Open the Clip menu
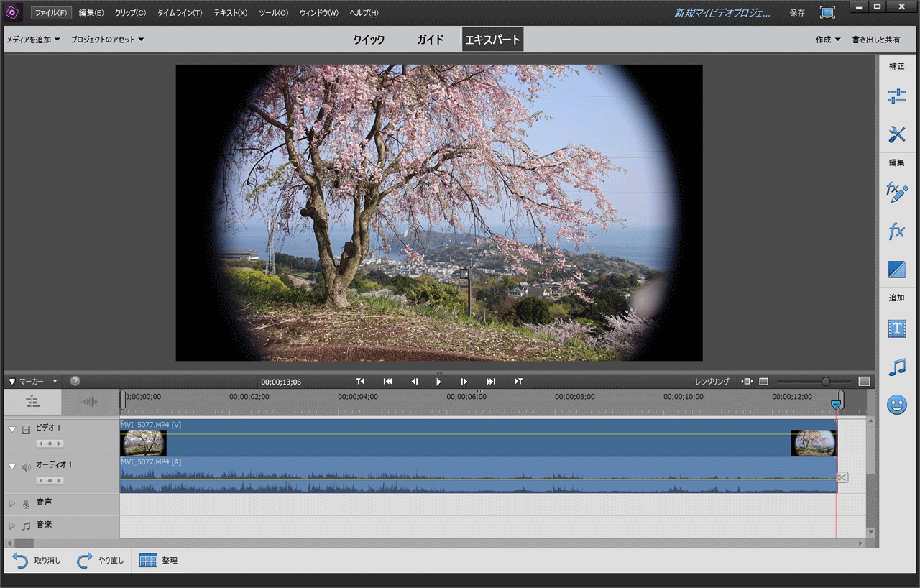This screenshot has width=920, height=588. coord(130,13)
